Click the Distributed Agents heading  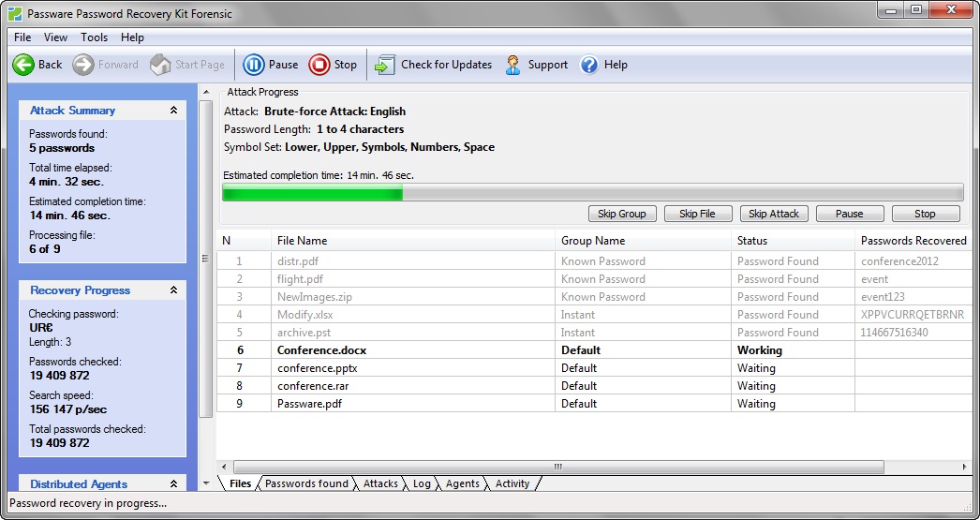79,483
